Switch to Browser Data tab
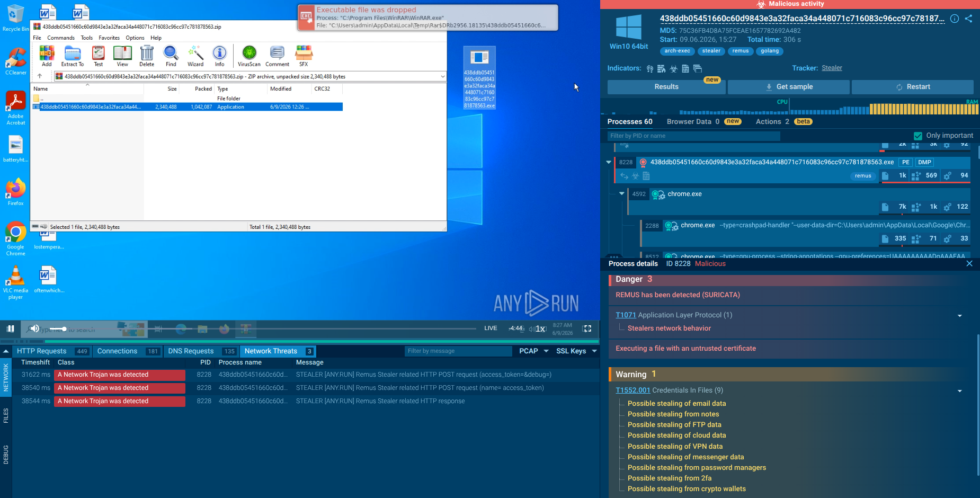The height and width of the screenshot is (498, 980). click(703, 122)
